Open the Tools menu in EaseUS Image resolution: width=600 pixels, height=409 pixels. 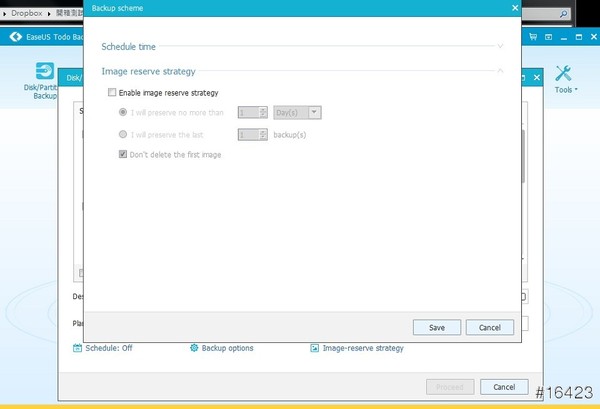click(x=565, y=79)
